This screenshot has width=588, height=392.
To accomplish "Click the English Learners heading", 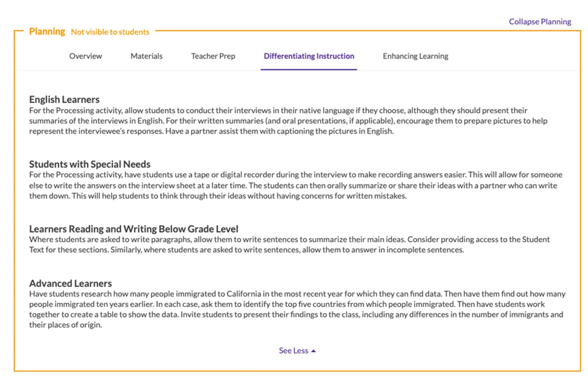I will coord(64,99).
